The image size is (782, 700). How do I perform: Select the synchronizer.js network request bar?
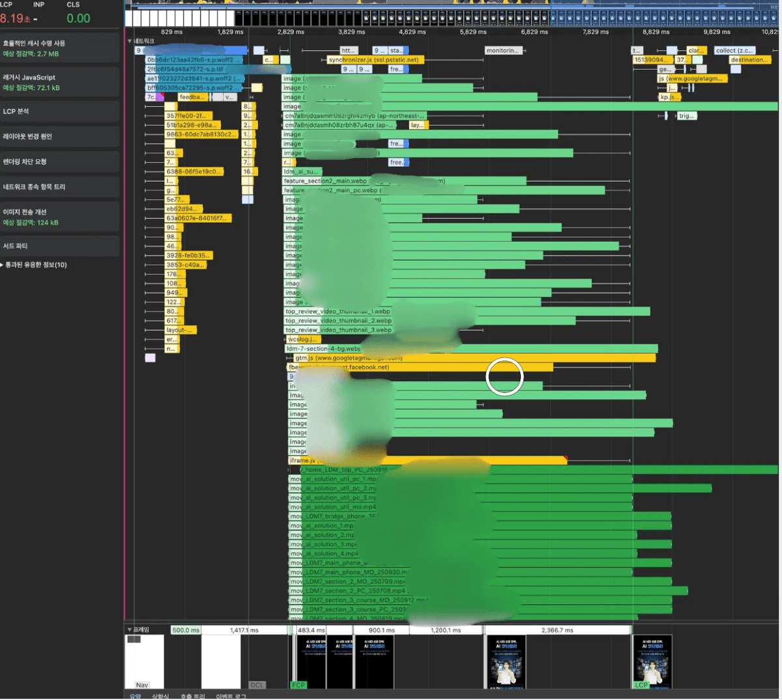pyautogui.click(x=375, y=60)
